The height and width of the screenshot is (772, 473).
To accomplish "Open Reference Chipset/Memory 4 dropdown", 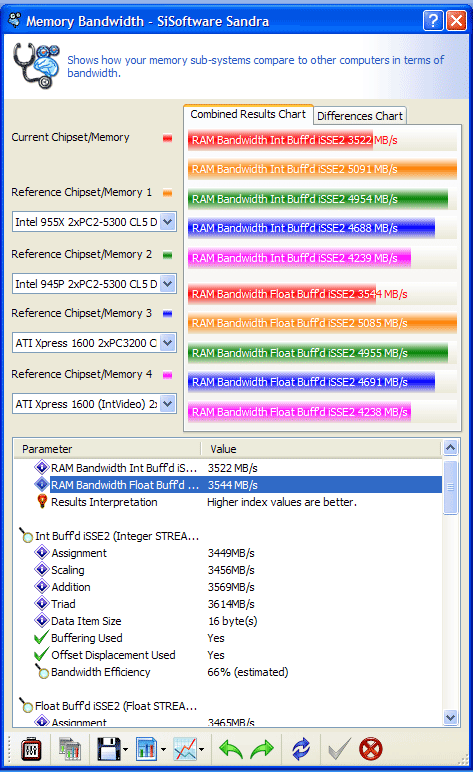I will point(168,404).
